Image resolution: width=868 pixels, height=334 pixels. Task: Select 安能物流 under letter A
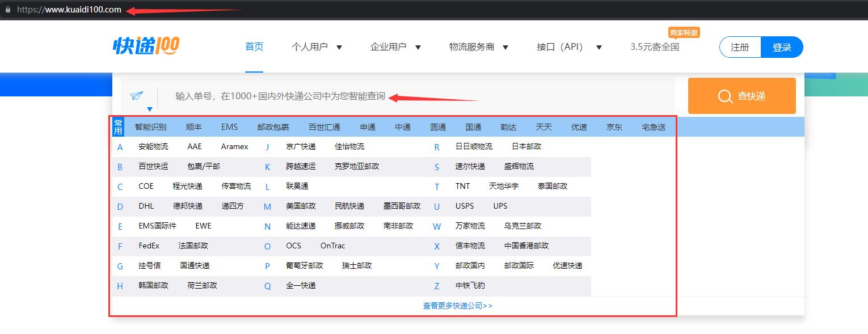tap(153, 146)
